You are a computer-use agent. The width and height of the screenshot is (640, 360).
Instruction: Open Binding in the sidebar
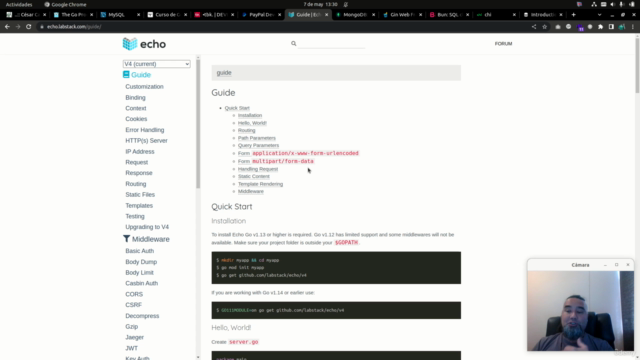136,98
